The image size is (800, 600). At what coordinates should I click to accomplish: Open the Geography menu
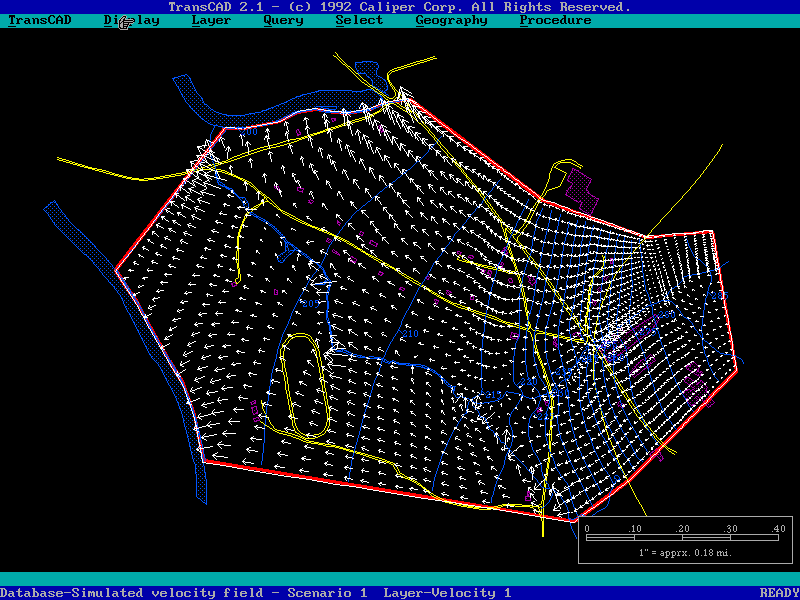point(451,20)
